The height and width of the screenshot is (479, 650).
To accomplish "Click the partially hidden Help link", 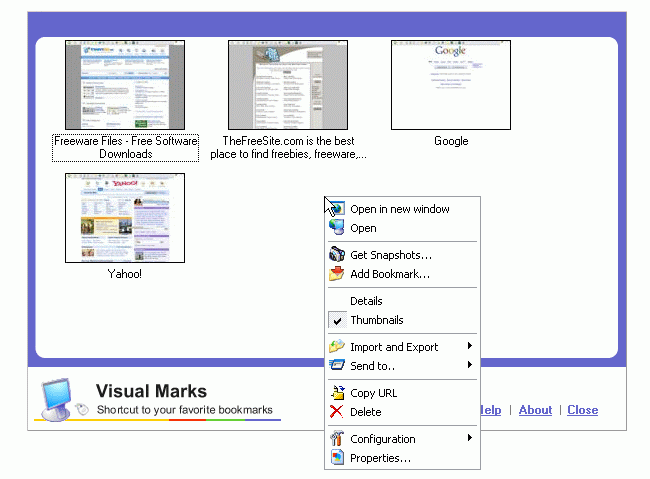I will [491, 410].
